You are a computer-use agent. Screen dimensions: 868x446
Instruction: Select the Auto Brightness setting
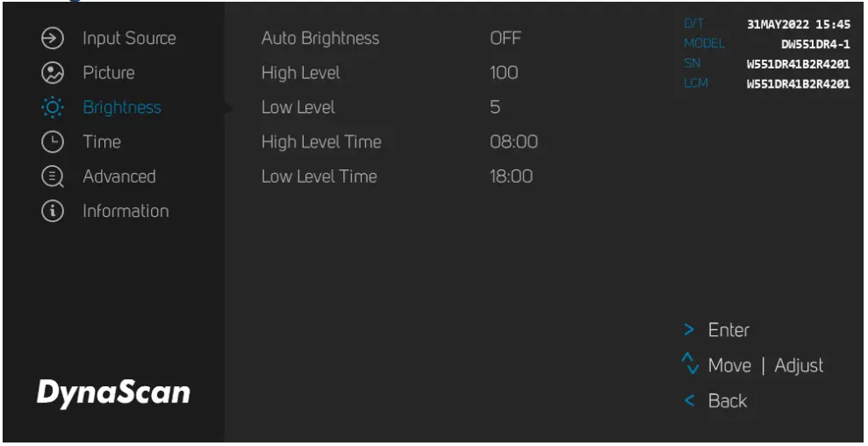tap(320, 39)
